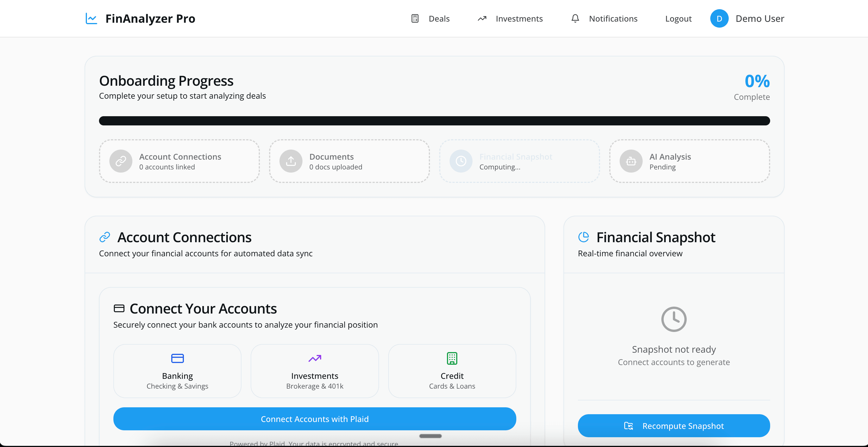This screenshot has width=868, height=447.
Task: Click the briefcase icon in AI Analysis step
Action: [631, 161]
